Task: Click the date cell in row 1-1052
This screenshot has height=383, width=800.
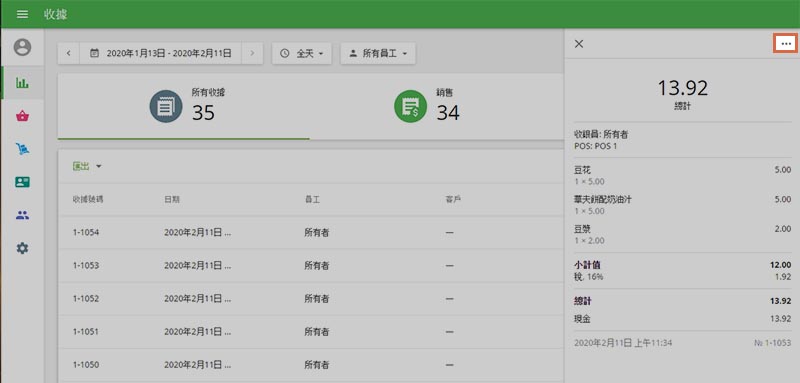Action: (197, 299)
